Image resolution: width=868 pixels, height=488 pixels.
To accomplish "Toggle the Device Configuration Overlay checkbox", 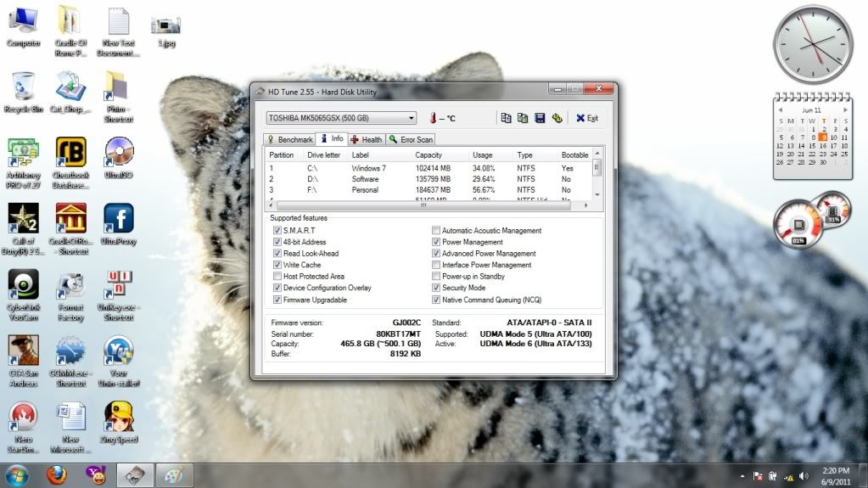I will (277, 288).
